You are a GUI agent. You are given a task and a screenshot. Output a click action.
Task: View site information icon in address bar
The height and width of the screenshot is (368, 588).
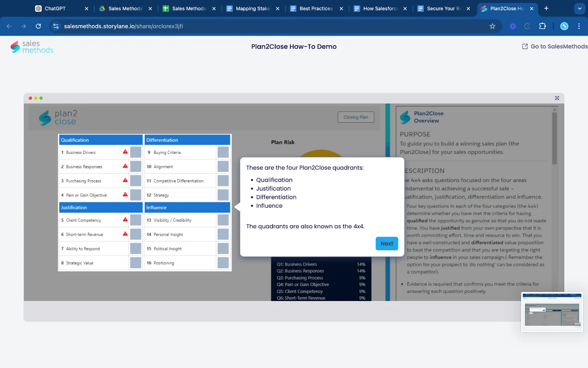click(56, 26)
